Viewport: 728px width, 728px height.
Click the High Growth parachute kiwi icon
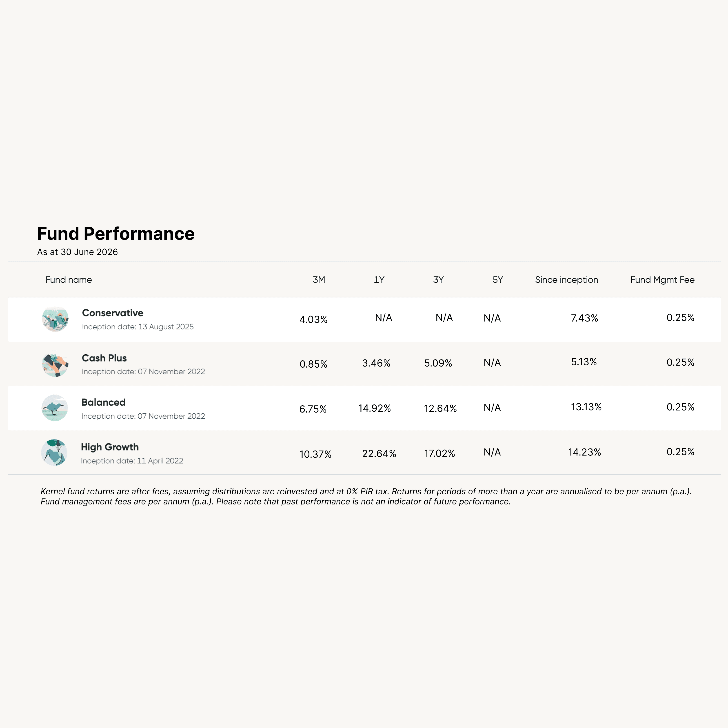(x=54, y=453)
